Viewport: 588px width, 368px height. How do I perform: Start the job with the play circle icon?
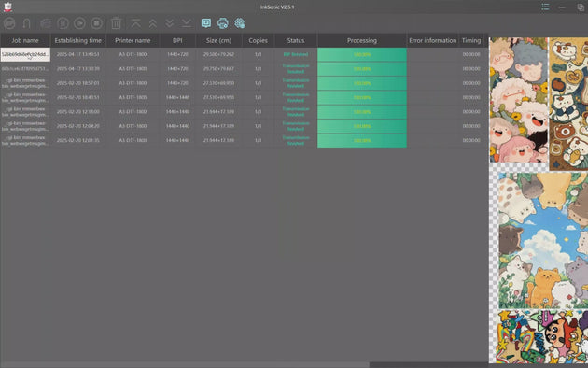pyautogui.click(x=79, y=23)
